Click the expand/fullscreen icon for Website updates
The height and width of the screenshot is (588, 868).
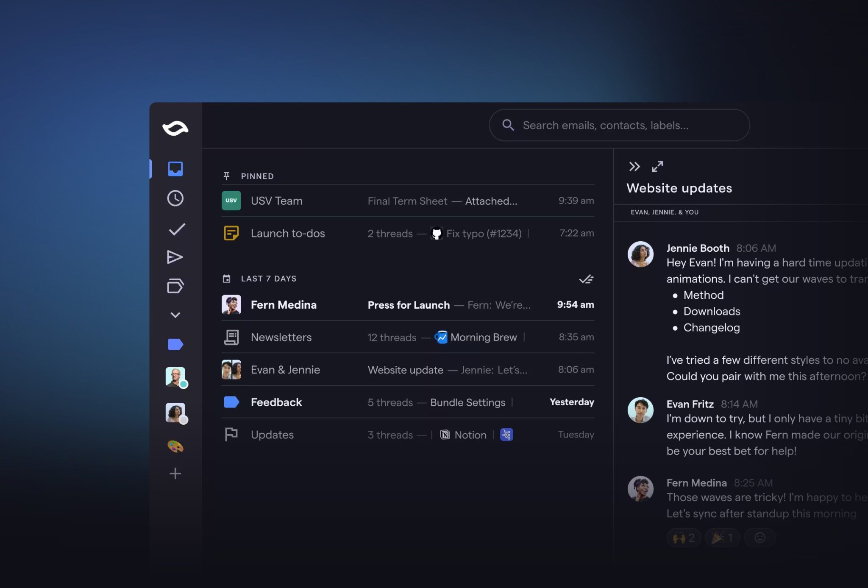[657, 165]
